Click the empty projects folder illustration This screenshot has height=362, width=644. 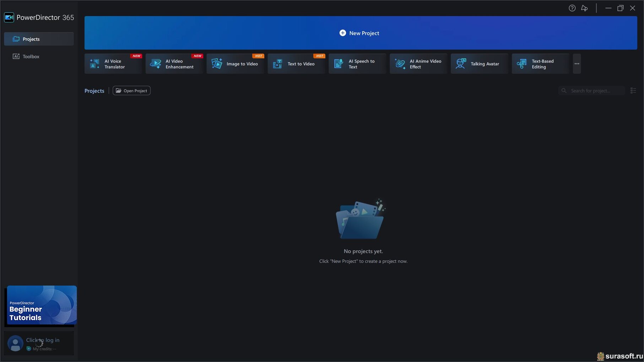tap(361, 219)
